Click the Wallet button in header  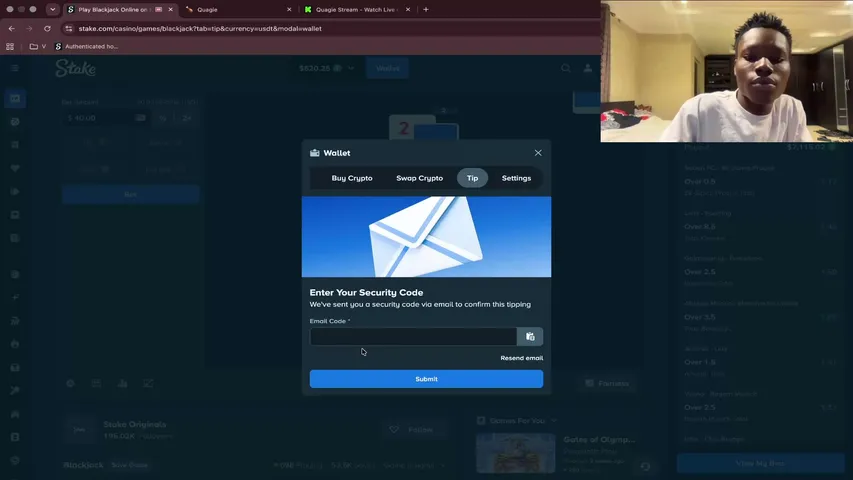tap(387, 69)
